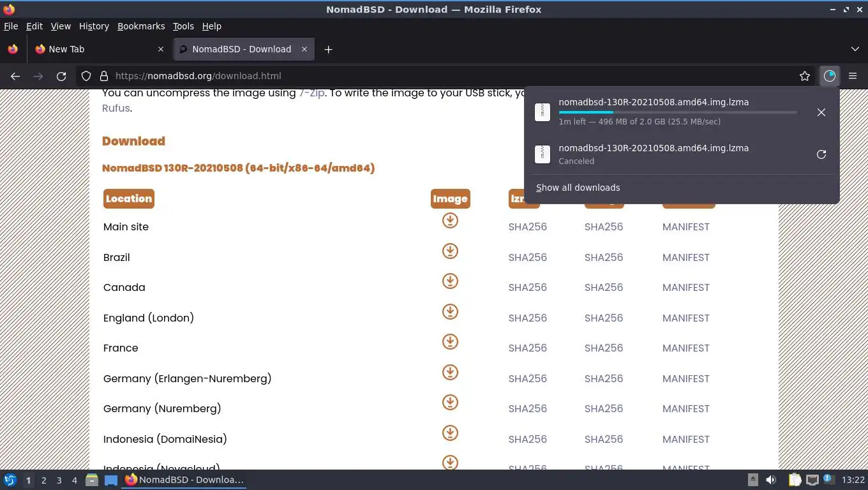Open the Bookmarks menu
The height and width of the screenshot is (490, 868).
coord(141,26)
